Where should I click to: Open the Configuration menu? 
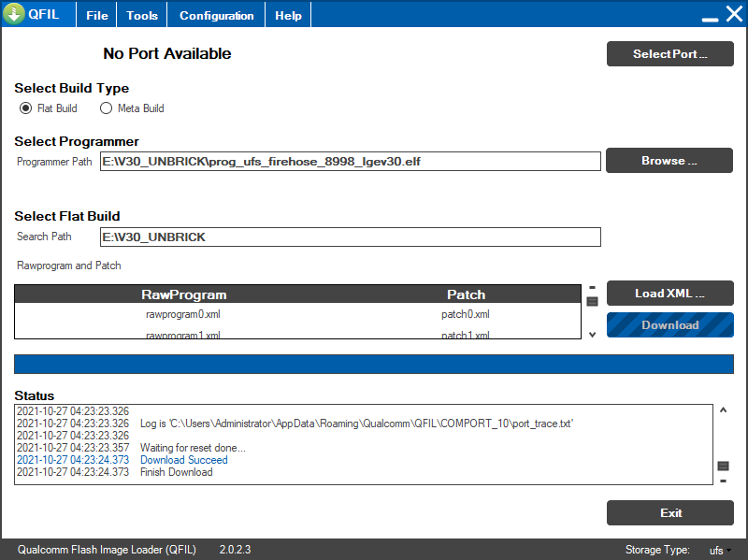(x=217, y=15)
